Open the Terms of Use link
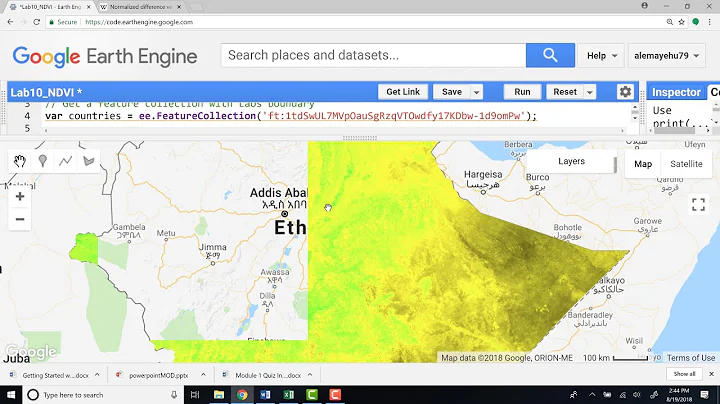This screenshot has width=720, height=404. (691, 358)
